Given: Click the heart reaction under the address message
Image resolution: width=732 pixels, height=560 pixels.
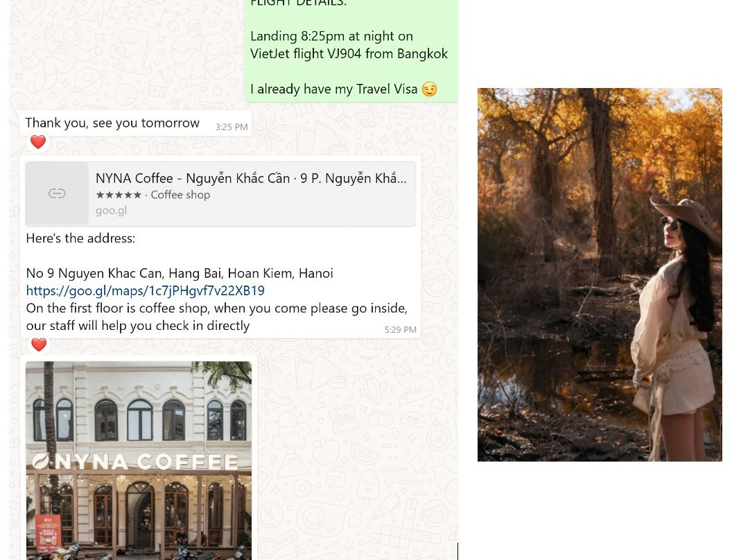Looking at the screenshot, I should [39, 345].
